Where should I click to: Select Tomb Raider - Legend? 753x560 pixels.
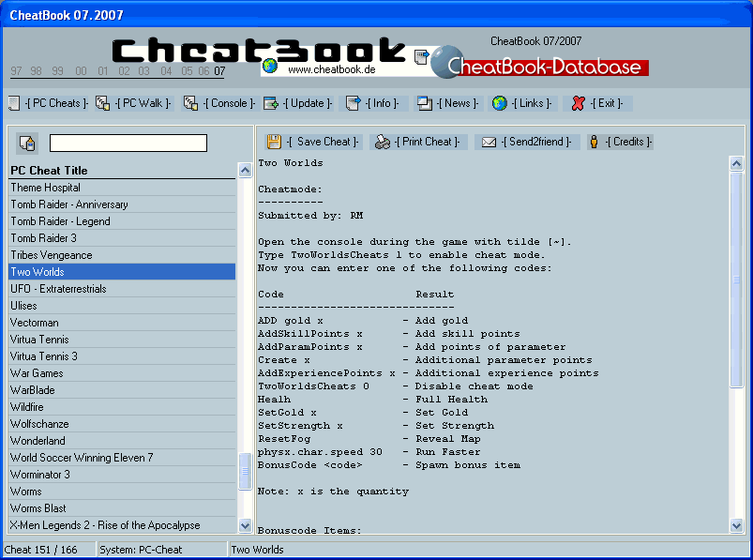[x=123, y=221]
